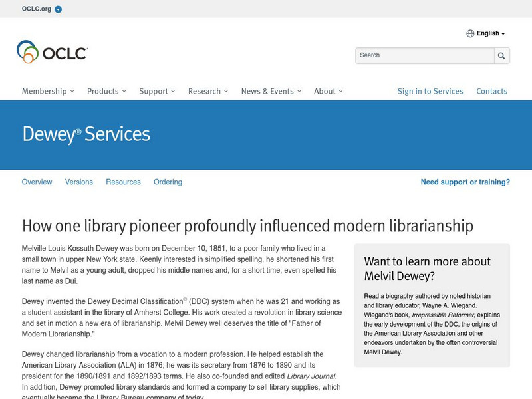Click the 'How one library pioneer' heading
This screenshot has width=532, height=399.
247,226
